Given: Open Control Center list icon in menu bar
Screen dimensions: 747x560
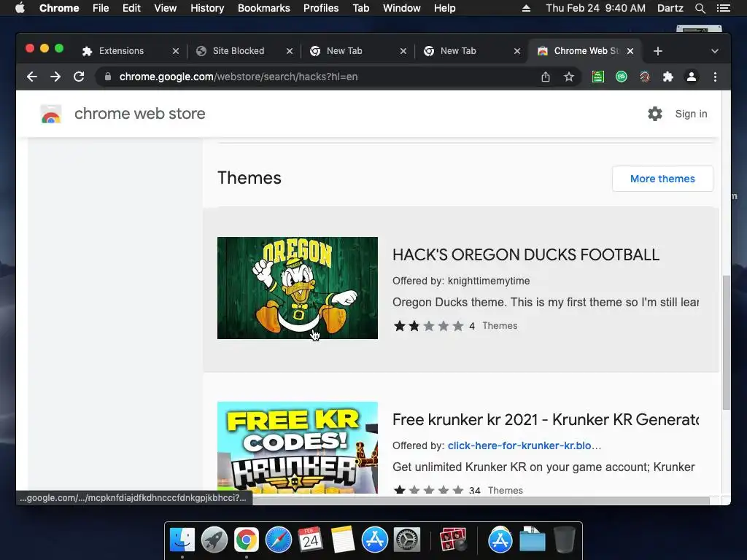Looking at the screenshot, I should pyautogui.click(x=723, y=8).
